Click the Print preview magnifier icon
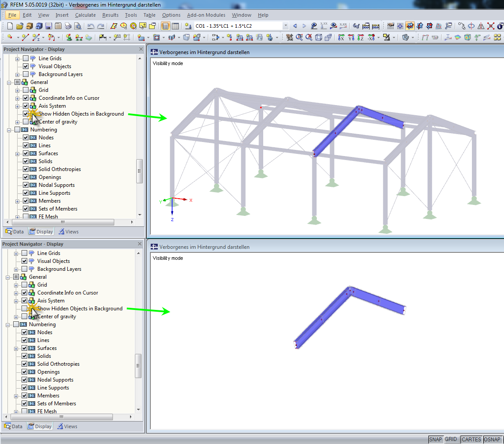The image size is (504, 444). (x=77, y=26)
